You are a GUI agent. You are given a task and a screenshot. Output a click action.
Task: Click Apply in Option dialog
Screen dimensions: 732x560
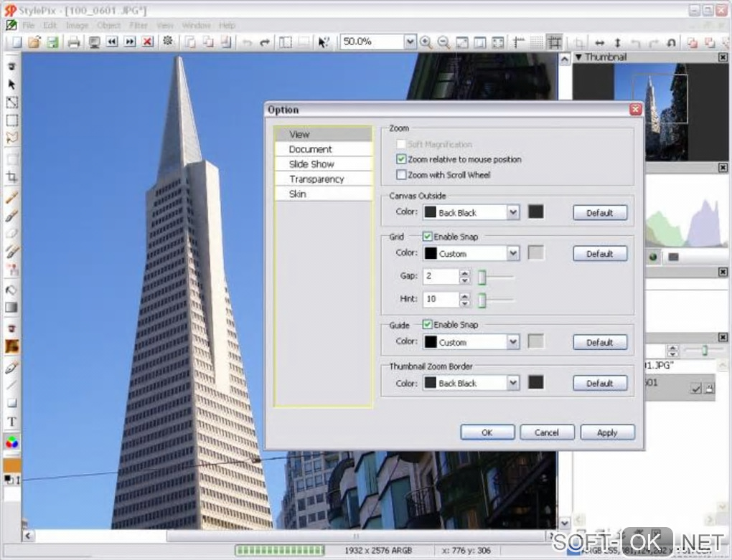[607, 432]
